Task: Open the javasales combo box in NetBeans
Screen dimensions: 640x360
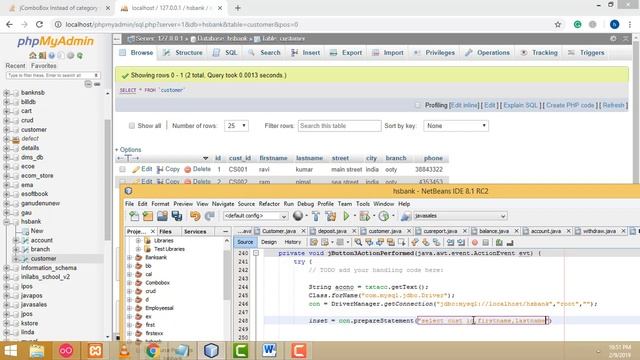Action: [460, 216]
